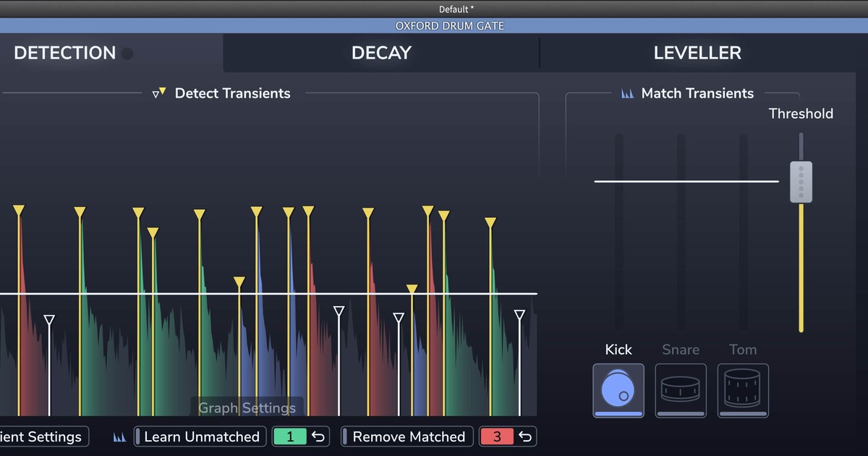The width and height of the screenshot is (868, 456).
Task: Click the green learned count 1
Action: [290, 436]
